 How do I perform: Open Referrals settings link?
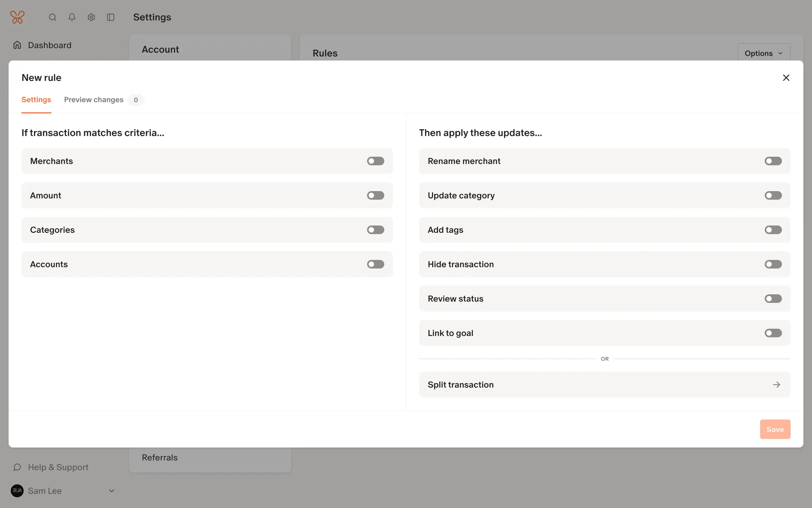[159, 458]
